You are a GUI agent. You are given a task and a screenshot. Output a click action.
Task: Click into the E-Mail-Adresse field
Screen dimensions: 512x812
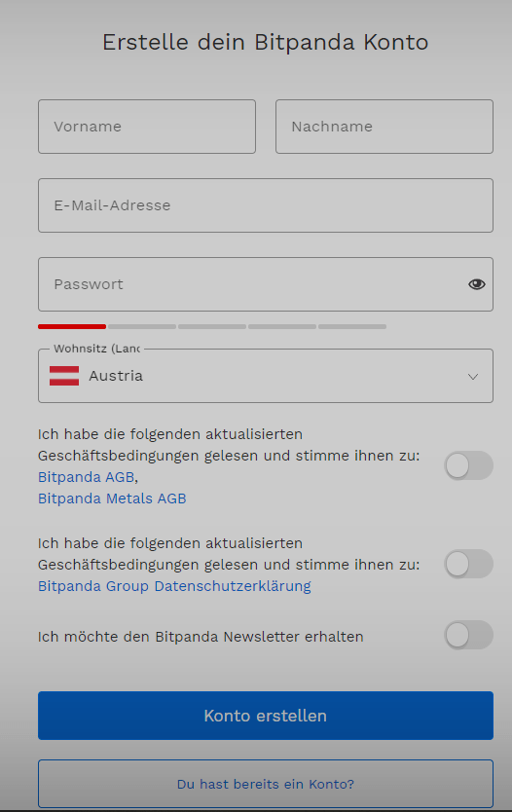pyautogui.click(x=265, y=205)
